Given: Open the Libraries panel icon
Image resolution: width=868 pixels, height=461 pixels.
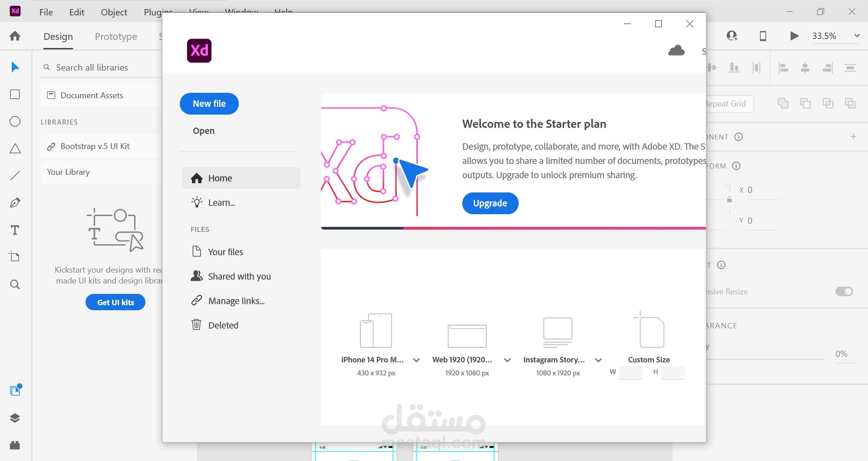Looking at the screenshot, I should pyautogui.click(x=15, y=390).
